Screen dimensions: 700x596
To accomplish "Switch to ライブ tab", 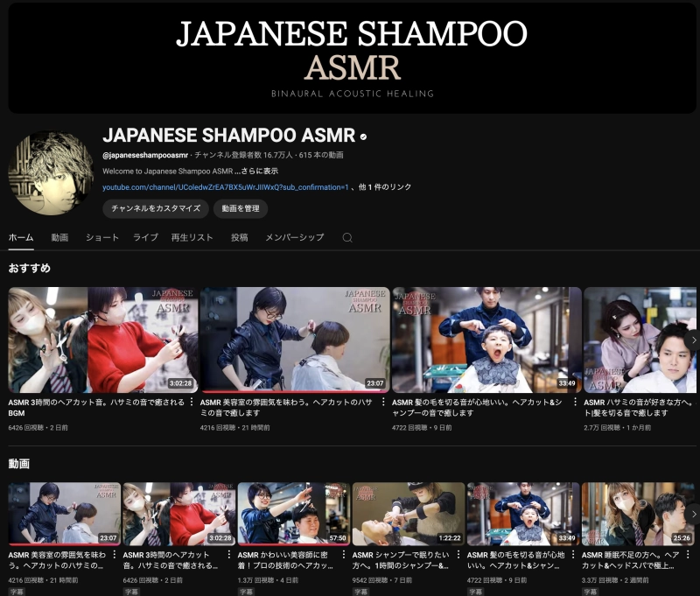I will click(x=145, y=237).
